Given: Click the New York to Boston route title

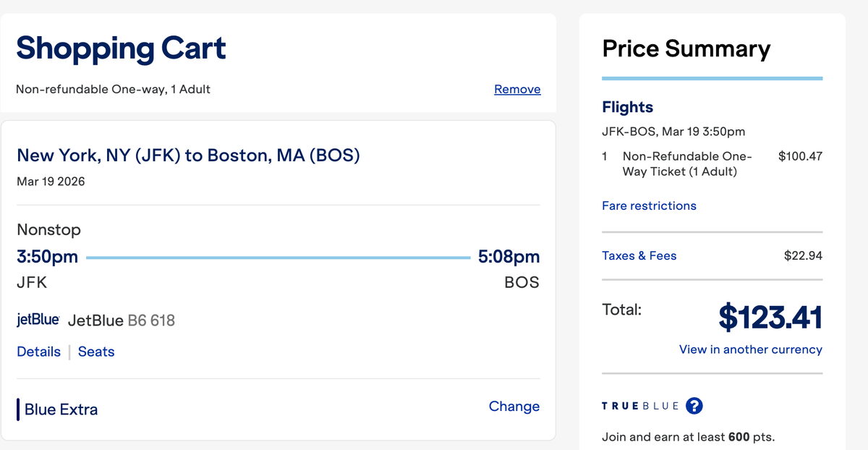Looking at the screenshot, I should (x=188, y=155).
